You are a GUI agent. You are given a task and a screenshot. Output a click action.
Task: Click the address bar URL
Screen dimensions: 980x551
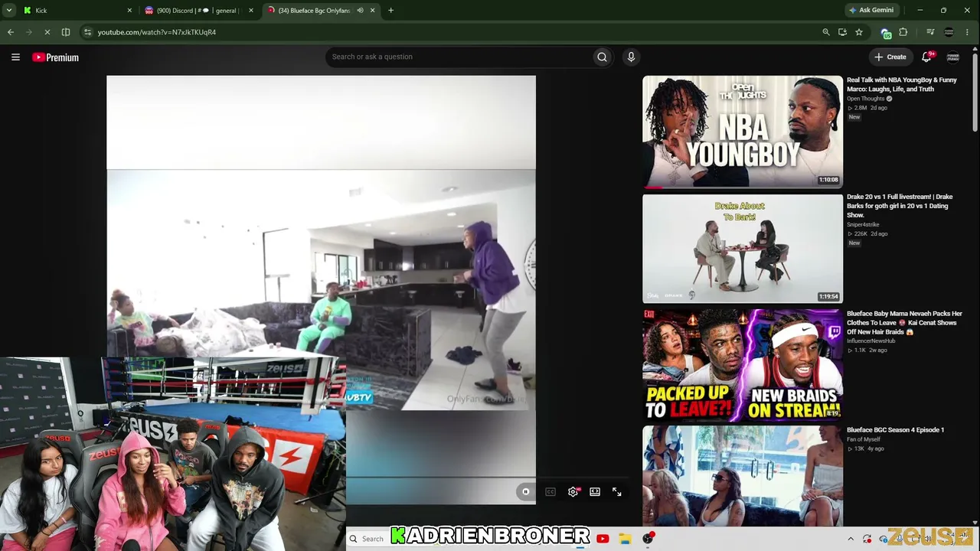[x=157, y=32]
